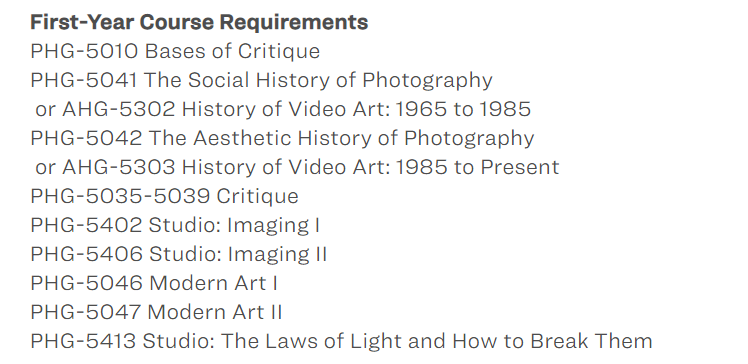Click the course code AHG-5302
Image resolution: width=748 pixels, height=364 pixels.
(x=119, y=109)
